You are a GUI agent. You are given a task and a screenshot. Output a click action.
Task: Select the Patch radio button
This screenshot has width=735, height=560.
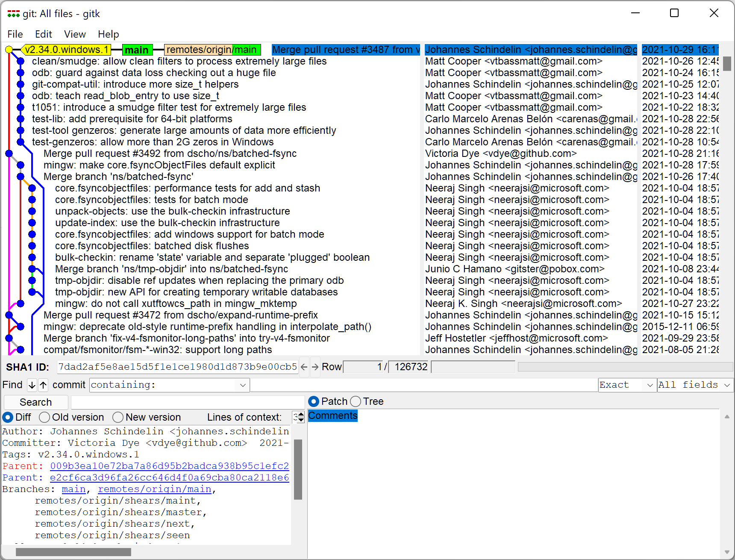[314, 401]
